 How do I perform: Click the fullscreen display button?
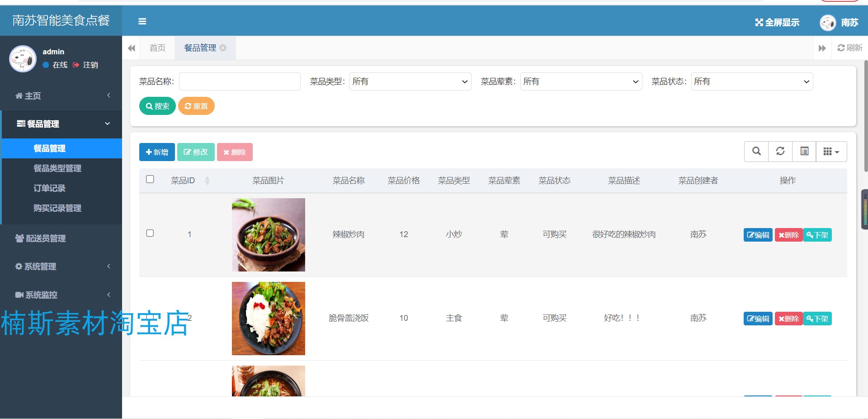tap(777, 22)
